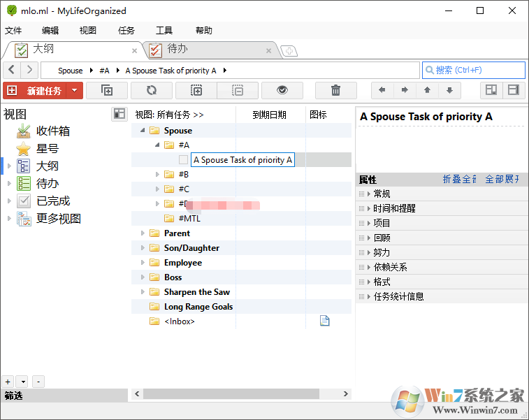Click the views panel layout icon

[x=119, y=114]
